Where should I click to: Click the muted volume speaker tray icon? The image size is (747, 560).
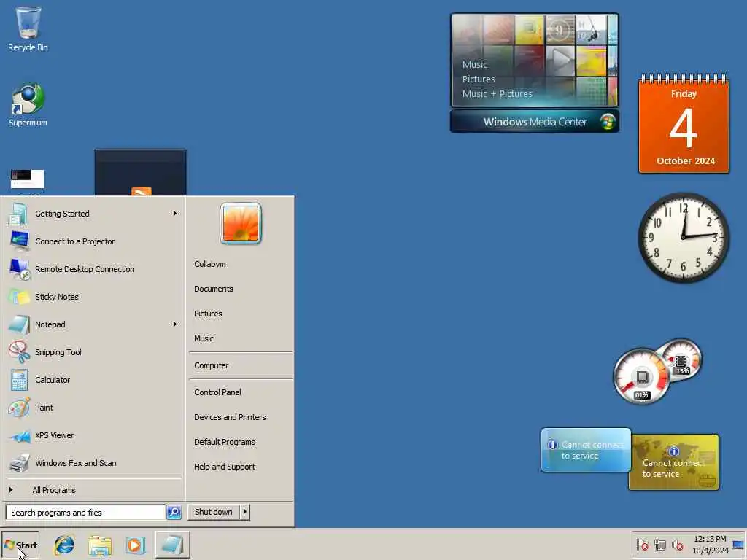click(x=677, y=545)
